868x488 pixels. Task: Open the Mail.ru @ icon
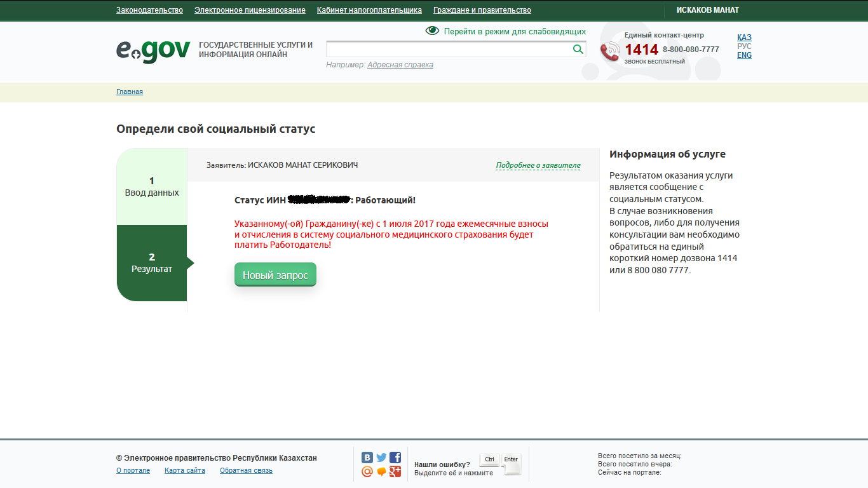[x=367, y=471]
